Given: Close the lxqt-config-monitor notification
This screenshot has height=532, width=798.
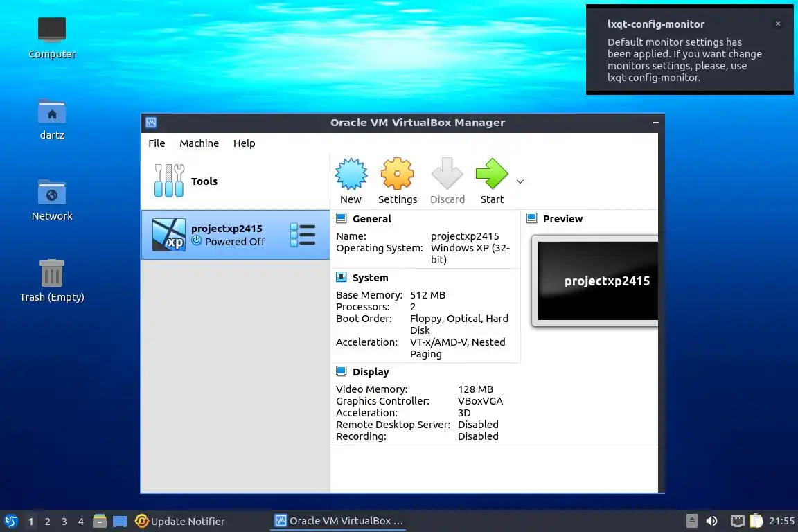Looking at the screenshot, I should pos(778,24).
